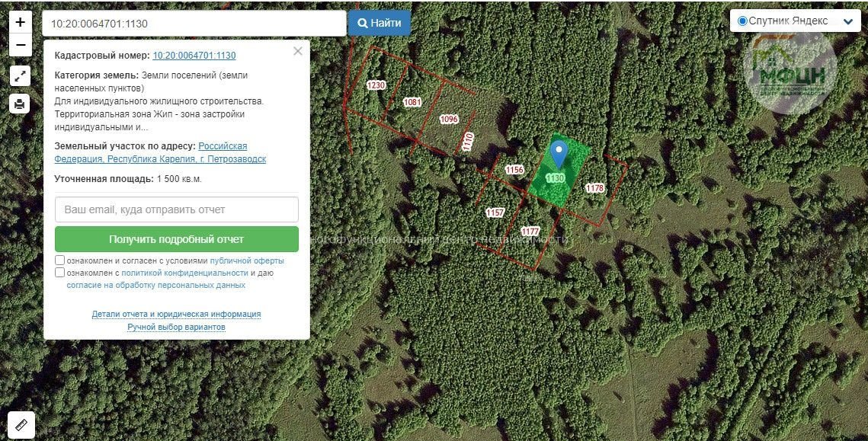868x441 pixels.
Task: Print the map using the printer icon
Action: (20, 104)
